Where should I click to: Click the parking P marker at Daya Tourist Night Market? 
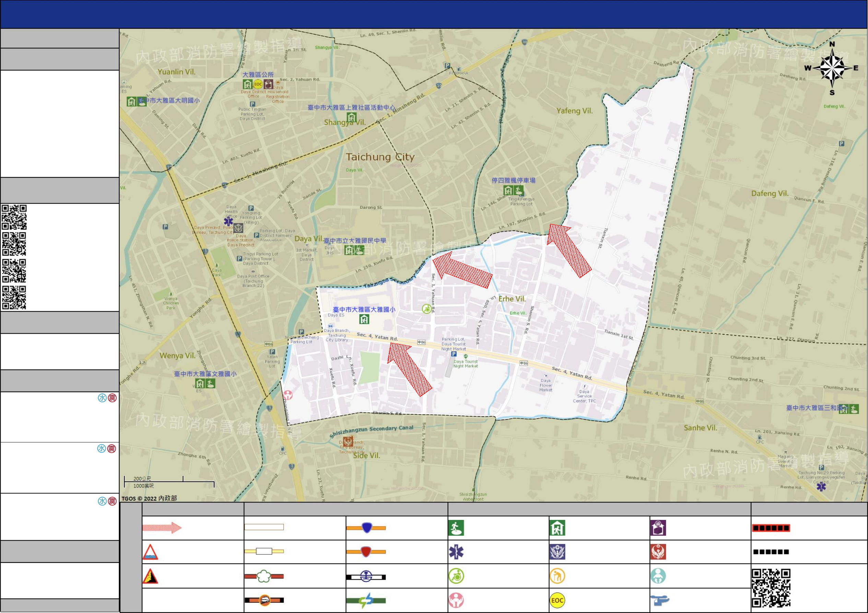(x=454, y=354)
